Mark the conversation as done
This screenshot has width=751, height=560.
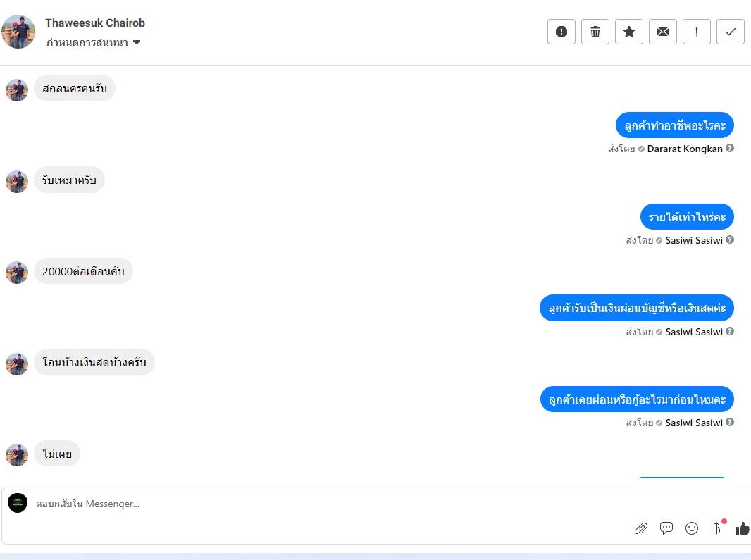(731, 32)
